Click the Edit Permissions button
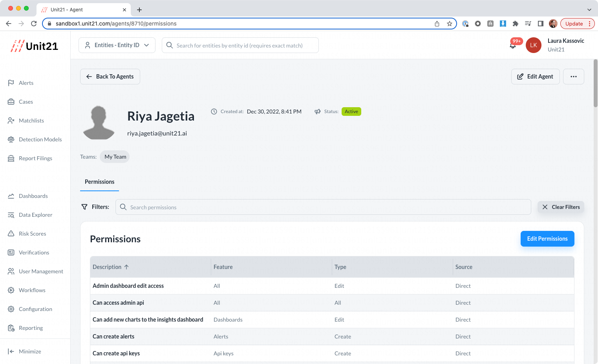The width and height of the screenshot is (598, 364). coord(547,239)
